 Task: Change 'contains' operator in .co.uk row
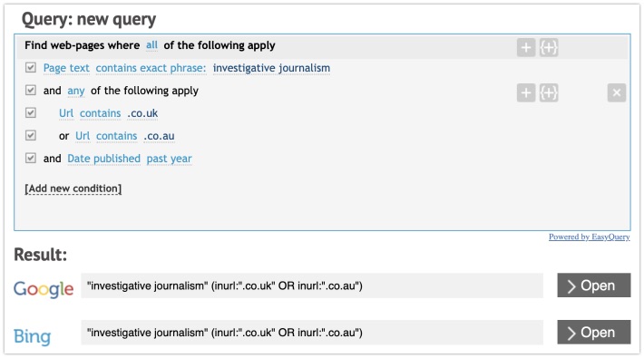[x=100, y=113]
